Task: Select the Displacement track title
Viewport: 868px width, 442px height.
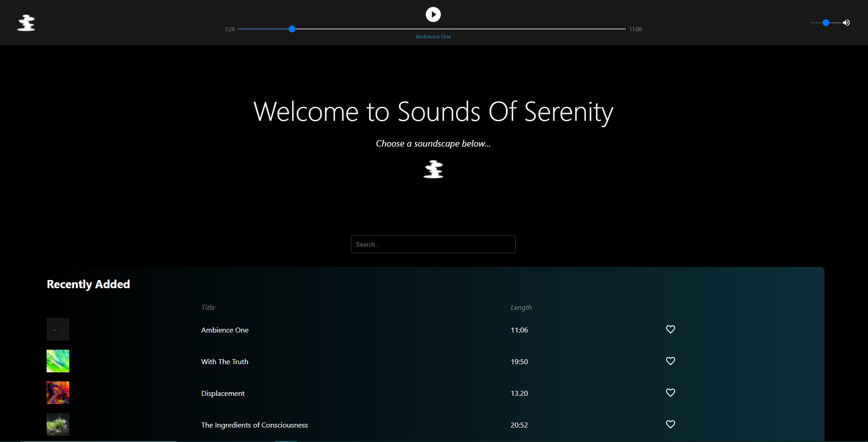Action: [223, 394]
